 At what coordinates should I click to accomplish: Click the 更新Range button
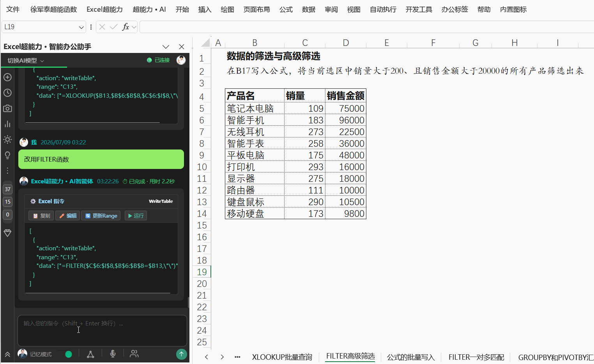pyautogui.click(x=101, y=216)
